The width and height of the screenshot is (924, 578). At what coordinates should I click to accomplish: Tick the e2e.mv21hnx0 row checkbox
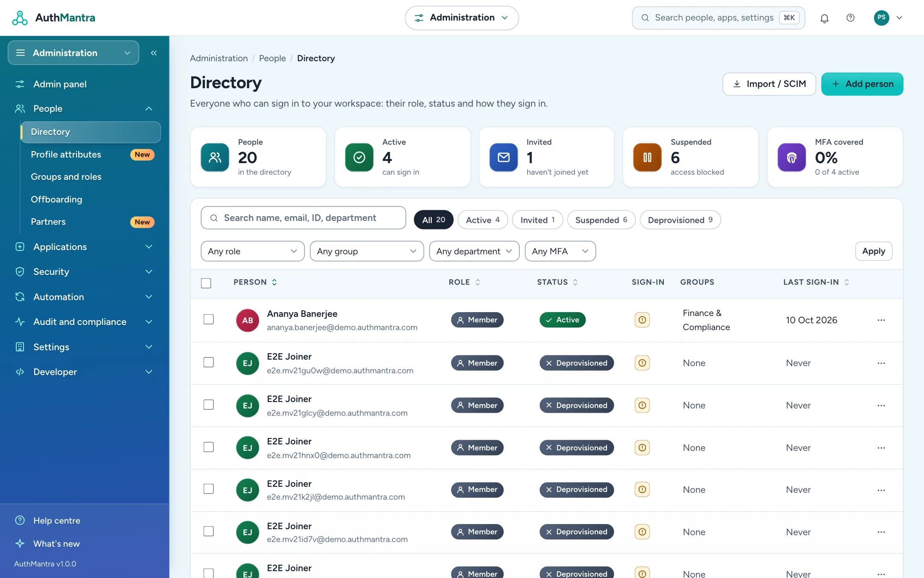click(209, 447)
